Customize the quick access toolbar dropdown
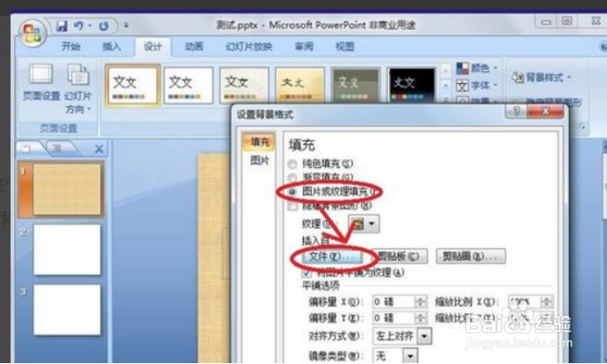Viewport: 607px width, 364px height. pyautogui.click(x=126, y=26)
